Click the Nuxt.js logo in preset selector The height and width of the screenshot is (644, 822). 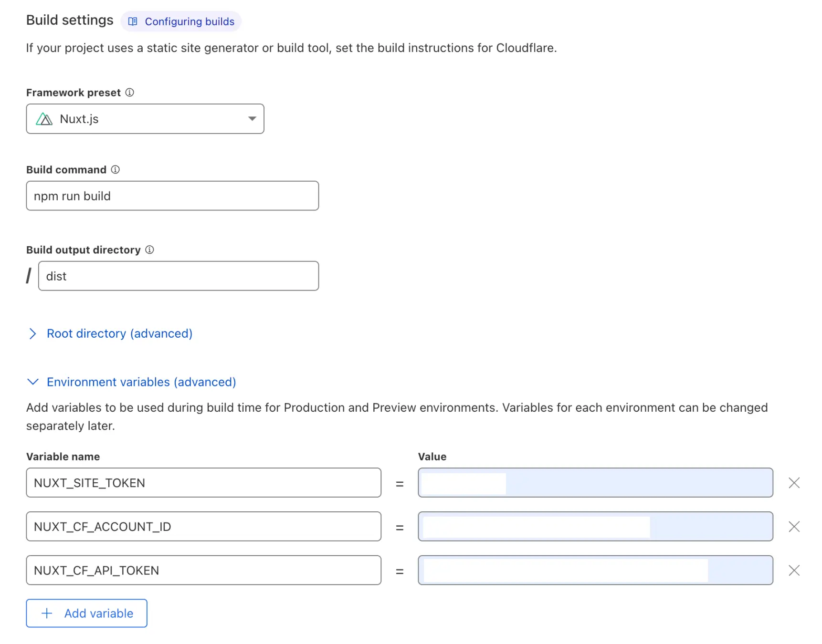coord(44,119)
